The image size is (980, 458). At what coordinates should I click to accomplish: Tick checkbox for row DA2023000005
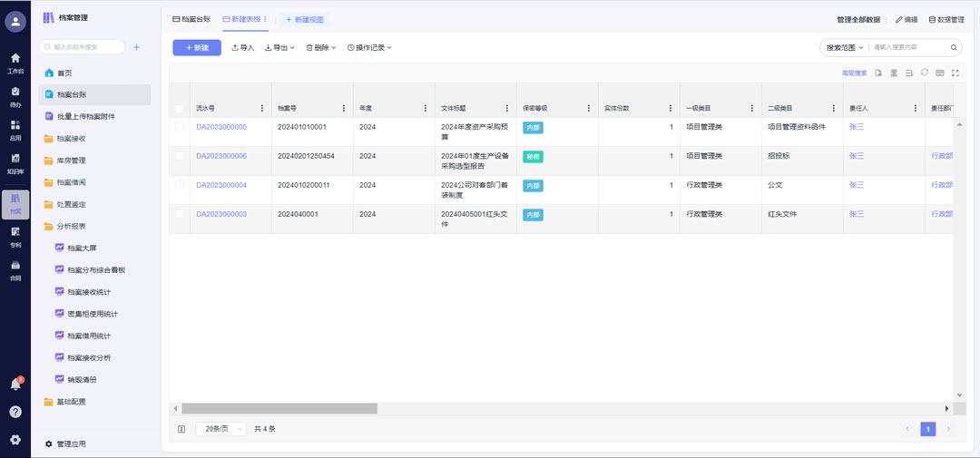click(x=180, y=127)
